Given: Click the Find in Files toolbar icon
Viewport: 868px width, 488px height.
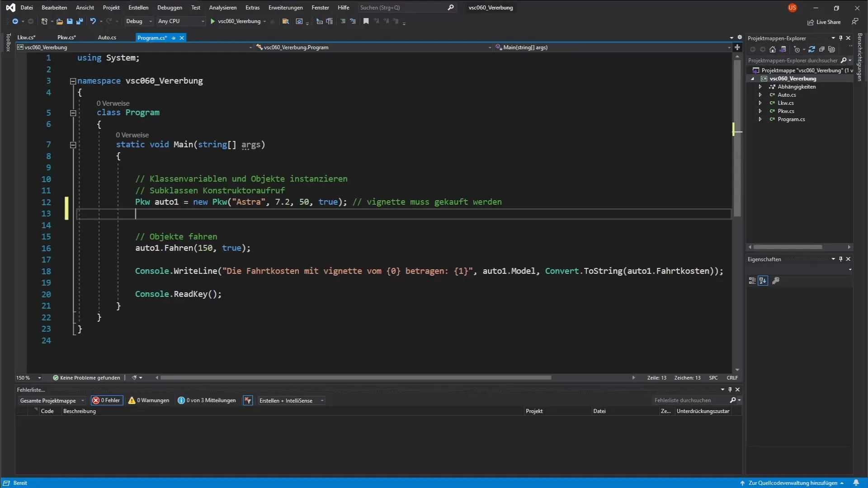Looking at the screenshot, I should coord(285,21).
